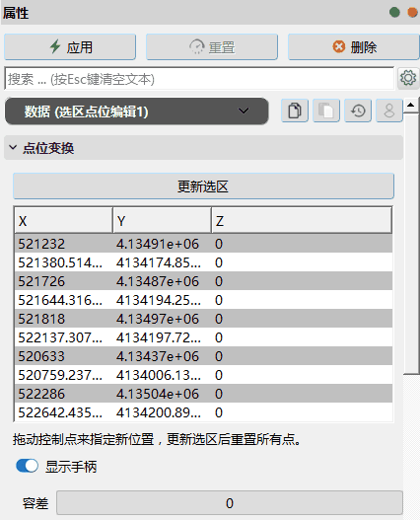
Task: Click the Y column header
Action: click(162, 221)
